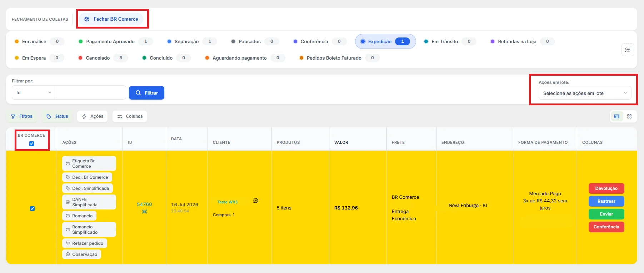
Task: Open the Status filter button
Action: pos(57,116)
